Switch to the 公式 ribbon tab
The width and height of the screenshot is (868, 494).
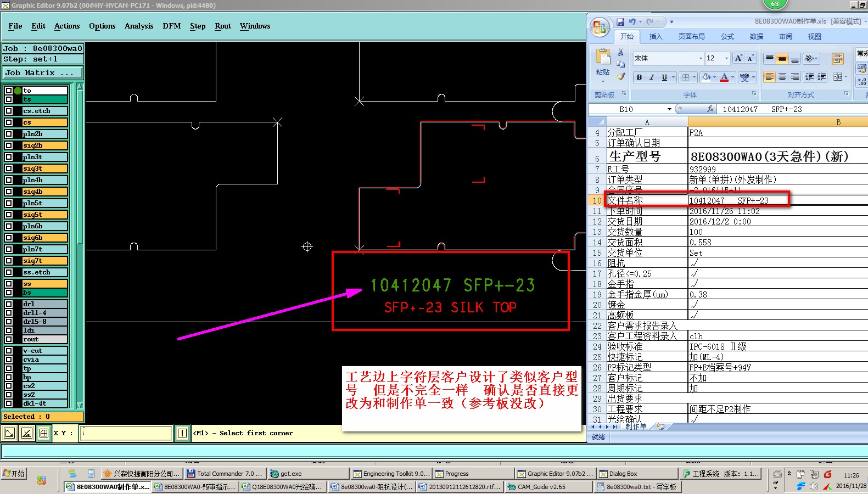point(727,37)
